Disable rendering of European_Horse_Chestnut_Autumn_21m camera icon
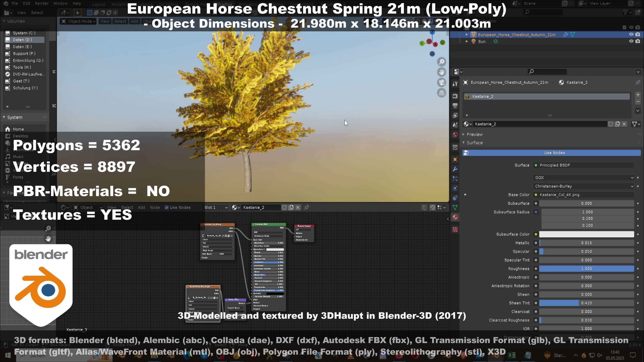This screenshot has height=362, width=644. pos(638,35)
